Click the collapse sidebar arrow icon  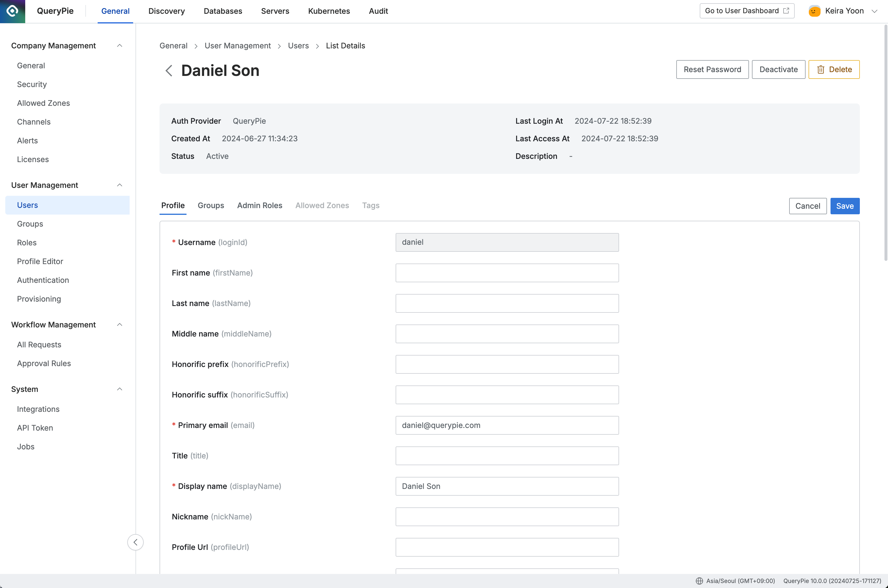136,542
